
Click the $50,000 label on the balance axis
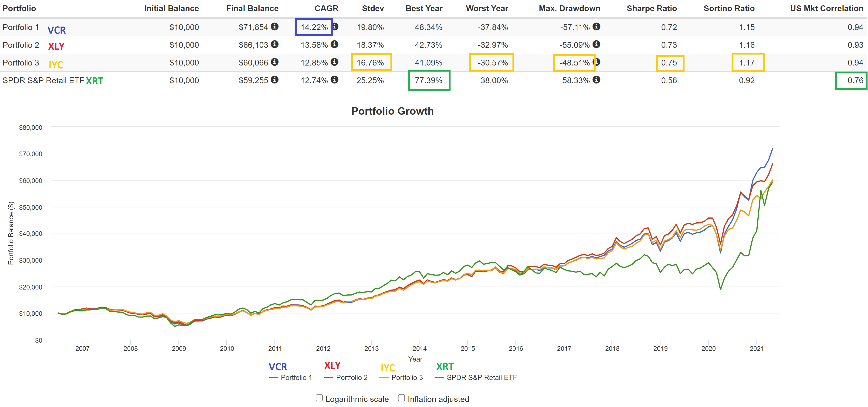pyautogui.click(x=31, y=207)
